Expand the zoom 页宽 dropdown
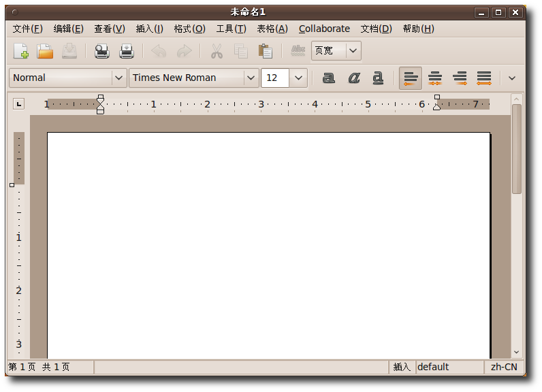This screenshot has height=392, width=542. pyautogui.click(x=353, y=51)
